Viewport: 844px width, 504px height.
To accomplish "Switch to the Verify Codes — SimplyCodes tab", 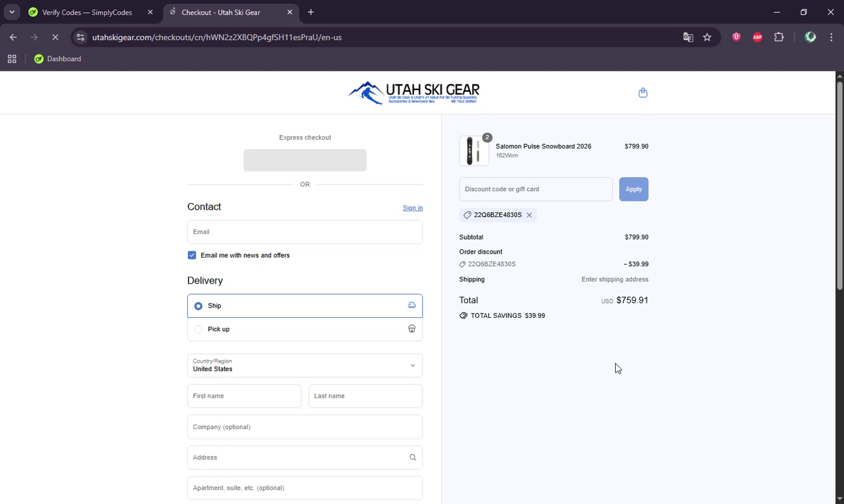I will [87, 12].
